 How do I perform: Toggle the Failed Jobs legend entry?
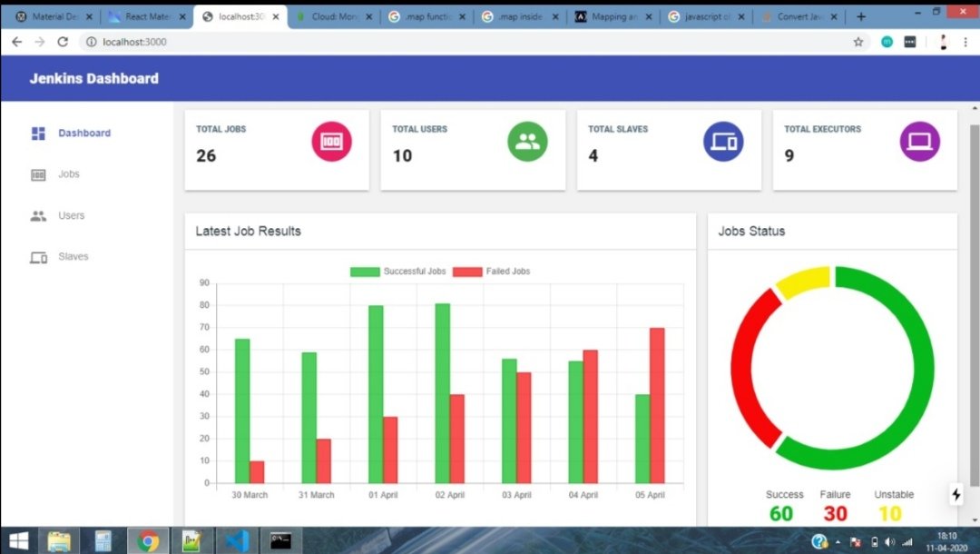tap(491, 272)
